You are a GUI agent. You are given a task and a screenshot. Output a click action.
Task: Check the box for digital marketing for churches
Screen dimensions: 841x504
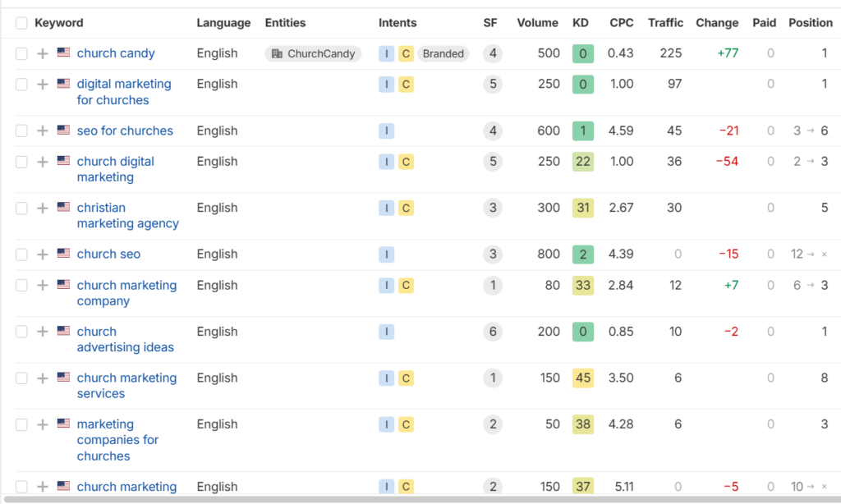coord(21,84)
